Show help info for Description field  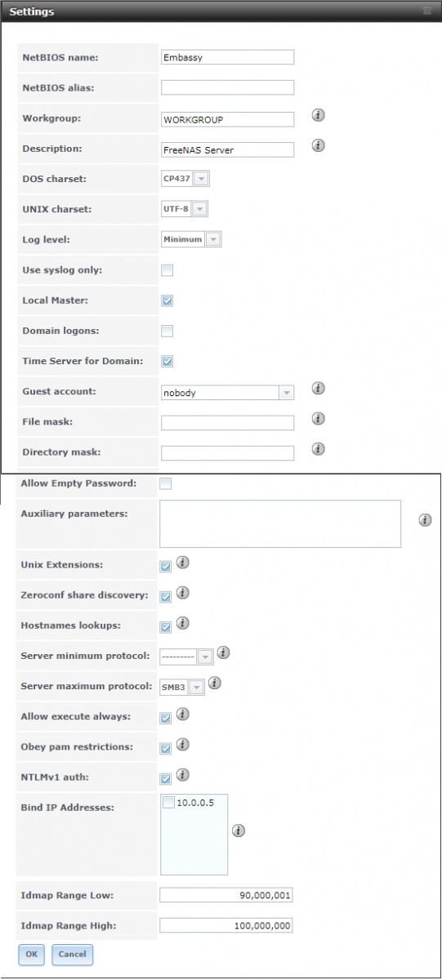click(319, 145)
